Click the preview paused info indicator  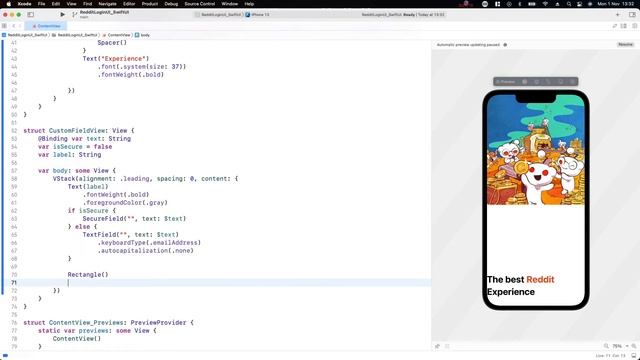pyautogui.click(x=505, y=45)
